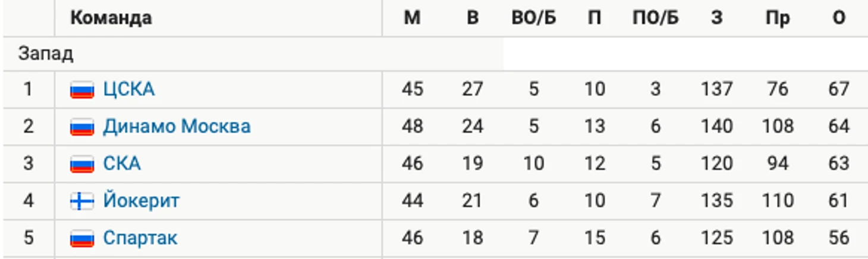Click the Russian flag next to СКА
The height and width of the screenshot is (259, 868).
click(82, 164)
